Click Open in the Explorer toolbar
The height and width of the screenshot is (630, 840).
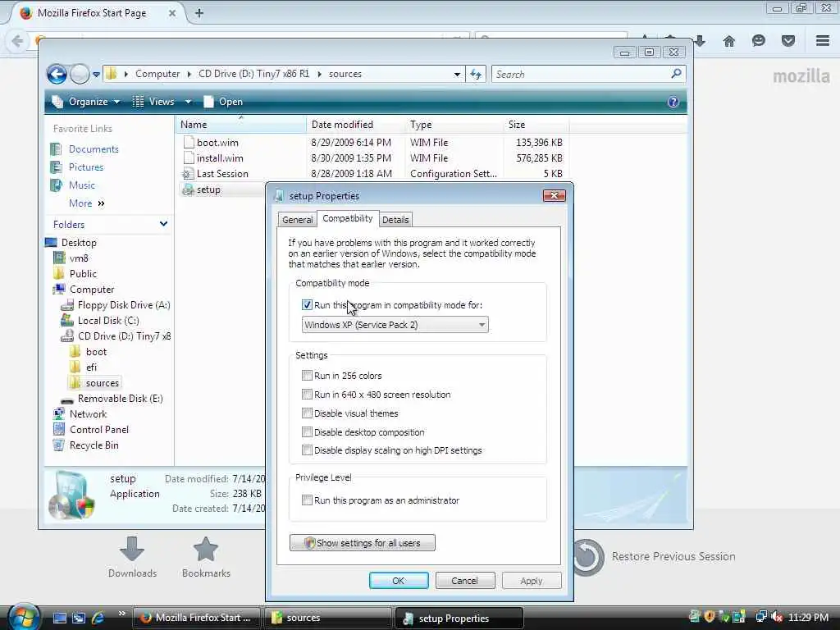point(223,102)
